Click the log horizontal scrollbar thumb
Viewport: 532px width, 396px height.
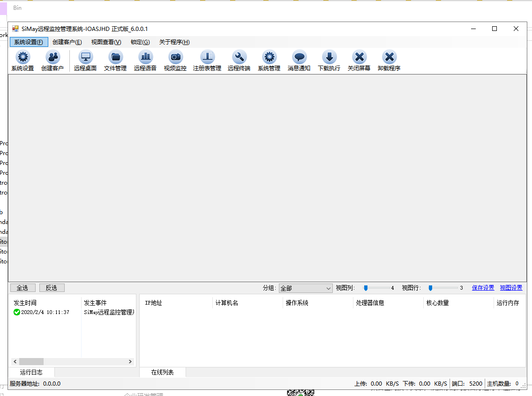31,362
